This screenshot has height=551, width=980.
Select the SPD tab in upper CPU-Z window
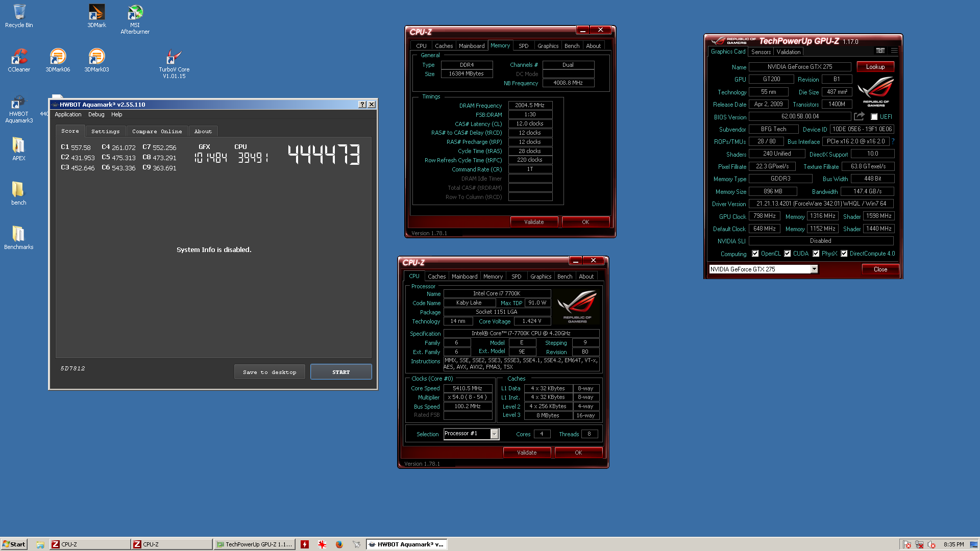tap(523, 46)
